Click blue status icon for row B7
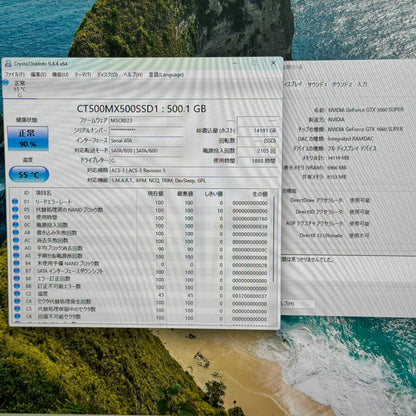 pos(16,271)
